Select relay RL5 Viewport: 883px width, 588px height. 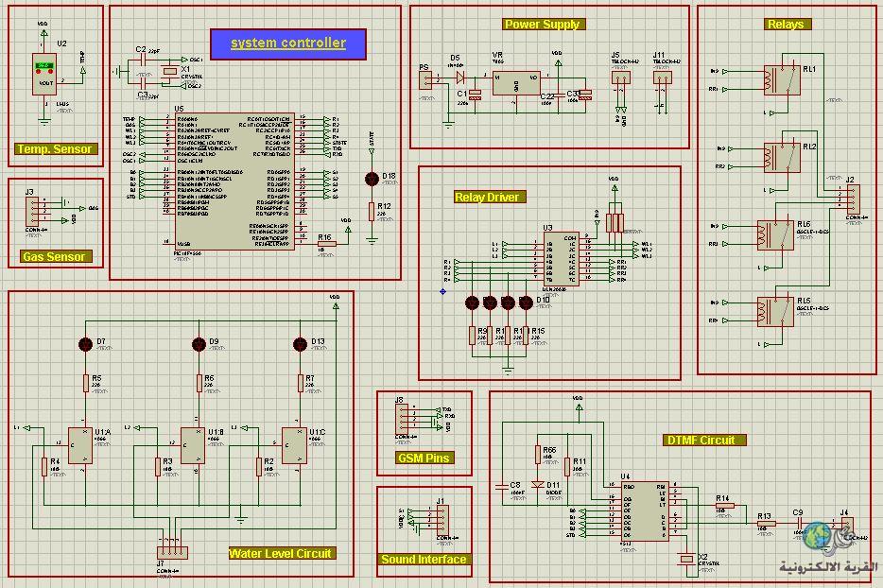[x=775, y=311]
